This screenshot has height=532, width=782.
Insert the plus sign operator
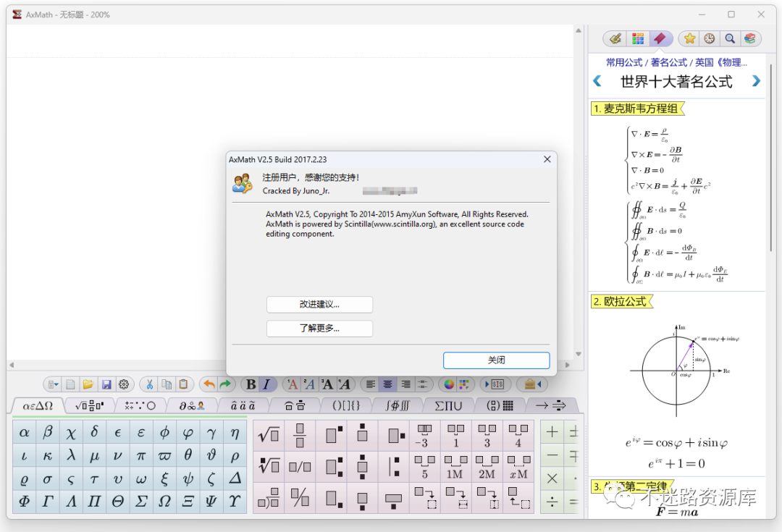(x=552, y=432)
